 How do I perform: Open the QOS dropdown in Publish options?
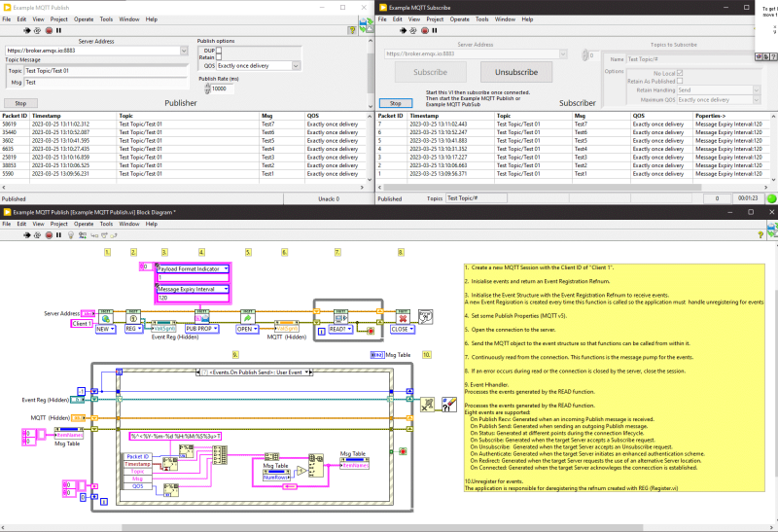298,66
